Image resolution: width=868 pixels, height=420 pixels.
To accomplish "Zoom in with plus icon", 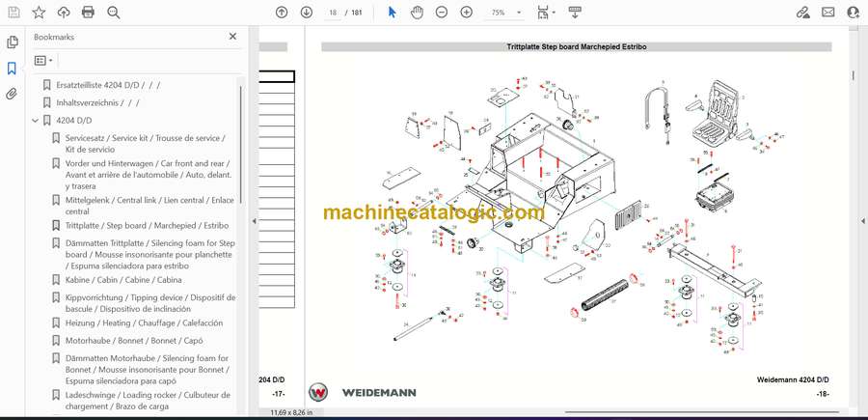I will click(467, 13).
